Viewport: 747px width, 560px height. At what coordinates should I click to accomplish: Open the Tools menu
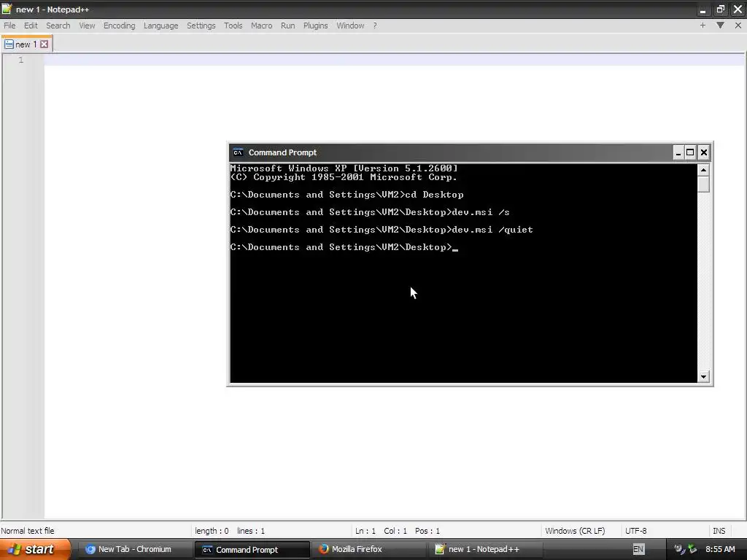pyautogui.click(x=233, y=26)
